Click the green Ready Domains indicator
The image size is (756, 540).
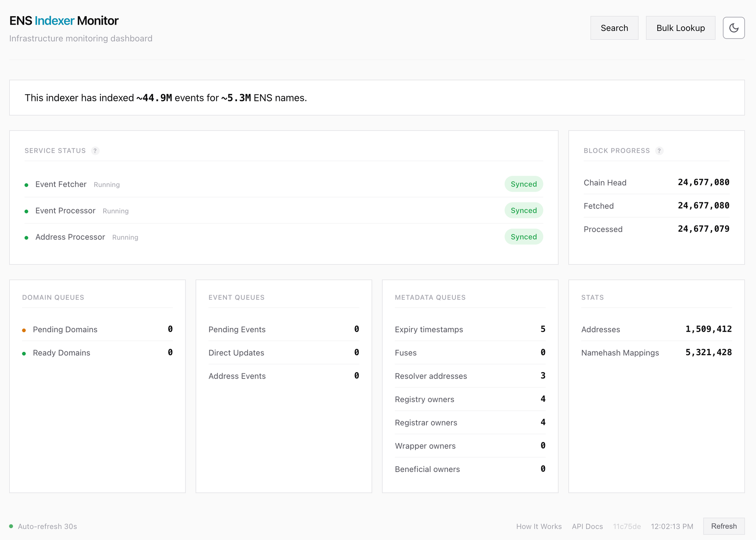(25, 353)
